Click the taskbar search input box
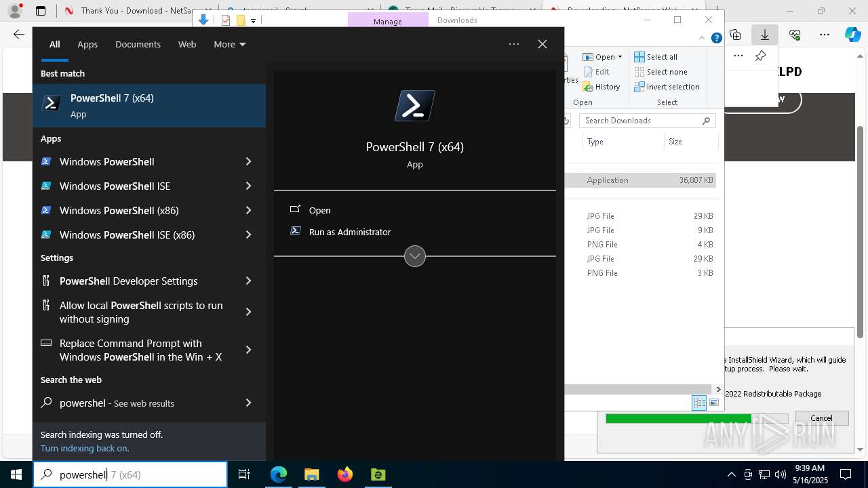 click(x=130, y=474)
